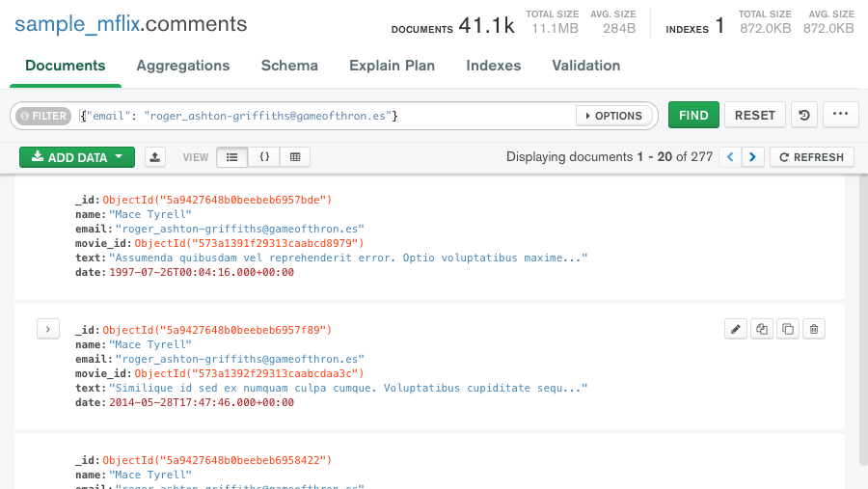Switch to JSON view with braces icon

click(263, 157)
